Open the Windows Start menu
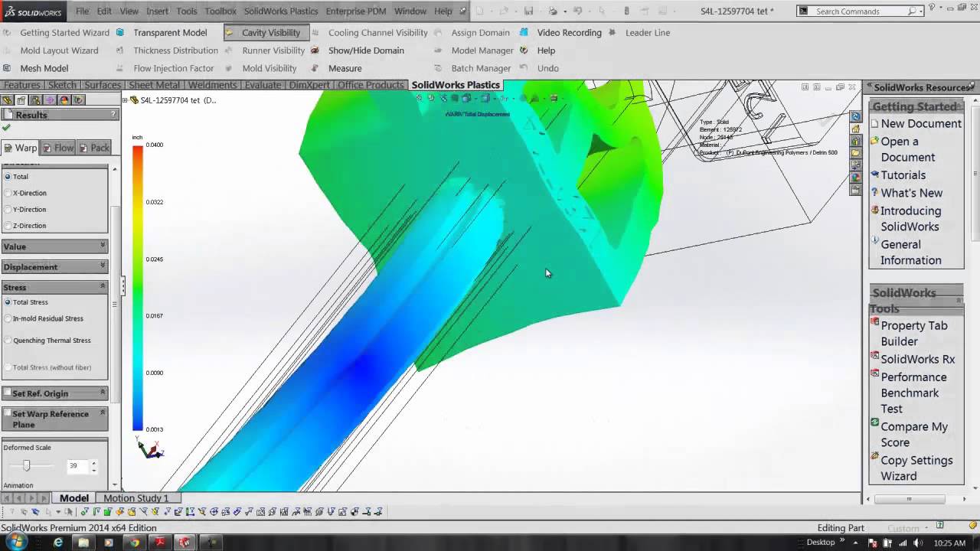The image size is (980, 551). pyautogui.click(x=16, y=542)
